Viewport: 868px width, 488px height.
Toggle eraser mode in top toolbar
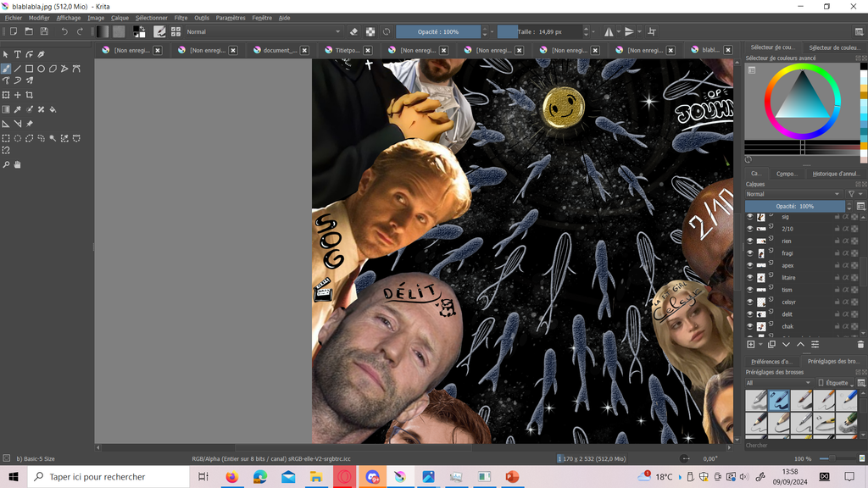point(353,31)
